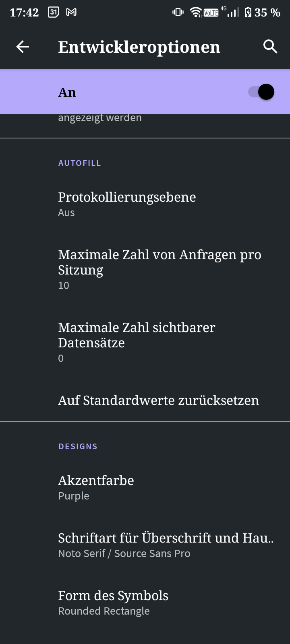Tap the back arrow icon
This screenshot has height=644, width=290.
(23, 47)
